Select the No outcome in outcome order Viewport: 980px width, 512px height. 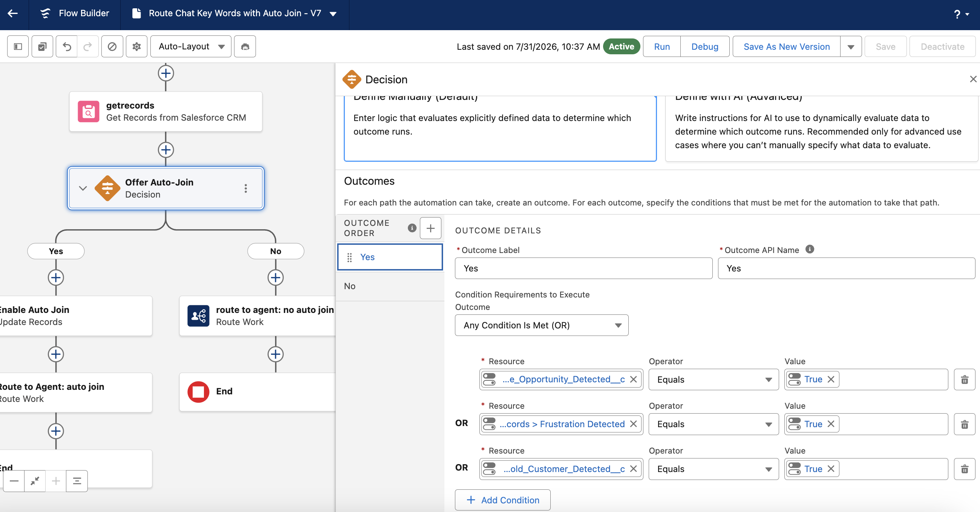[x=390, y=286]
